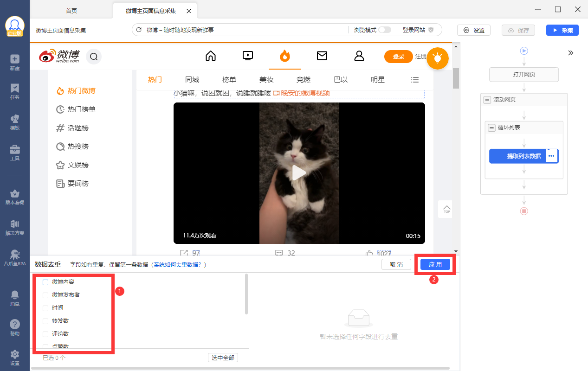Open the 工具 tools sidebar icon
This screenshot has width=588, height=371.
click(15, 153)
